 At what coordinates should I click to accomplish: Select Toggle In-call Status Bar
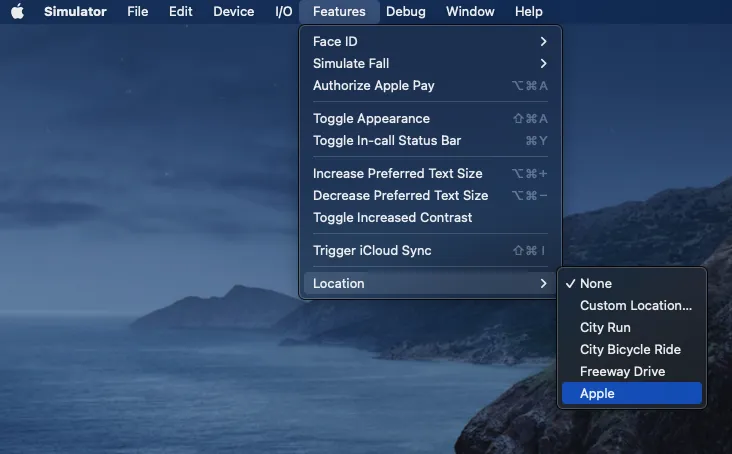coord(430,140)
